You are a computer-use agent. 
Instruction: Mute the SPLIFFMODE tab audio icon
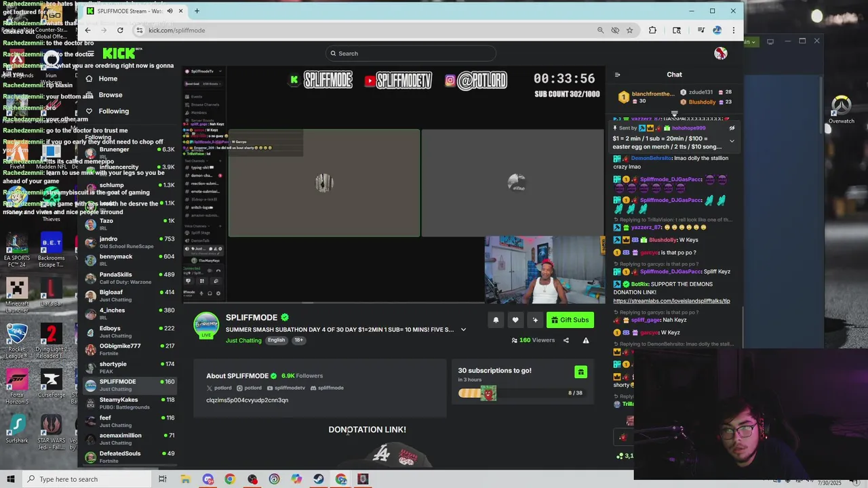coord(170,11)
